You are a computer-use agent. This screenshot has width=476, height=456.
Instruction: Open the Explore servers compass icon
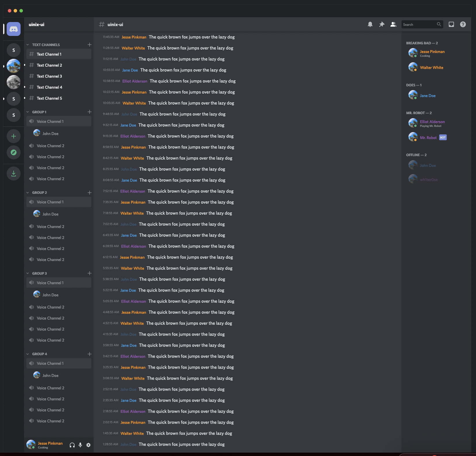14,152
